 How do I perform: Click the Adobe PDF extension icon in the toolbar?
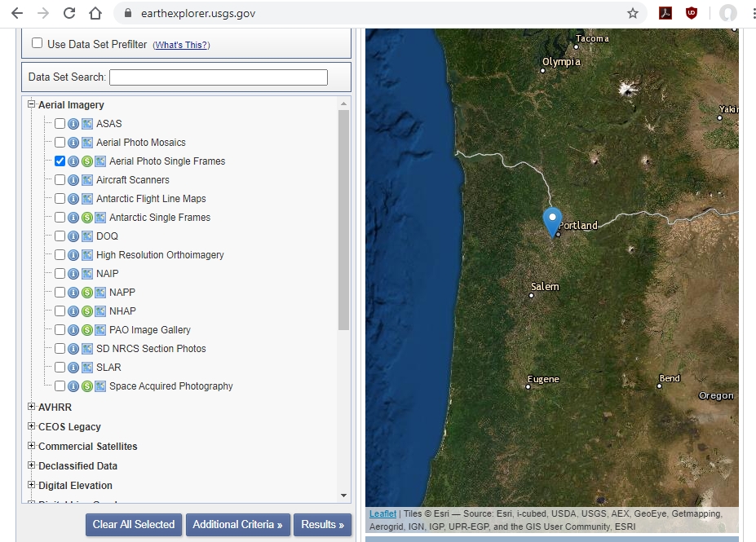pyautogui.click(x=667, y=12)
